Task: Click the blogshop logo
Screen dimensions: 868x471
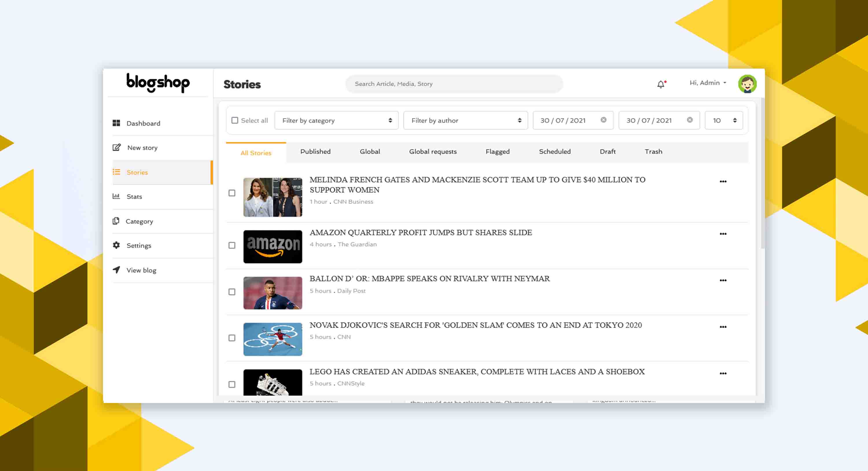Action: coord(158,83)
